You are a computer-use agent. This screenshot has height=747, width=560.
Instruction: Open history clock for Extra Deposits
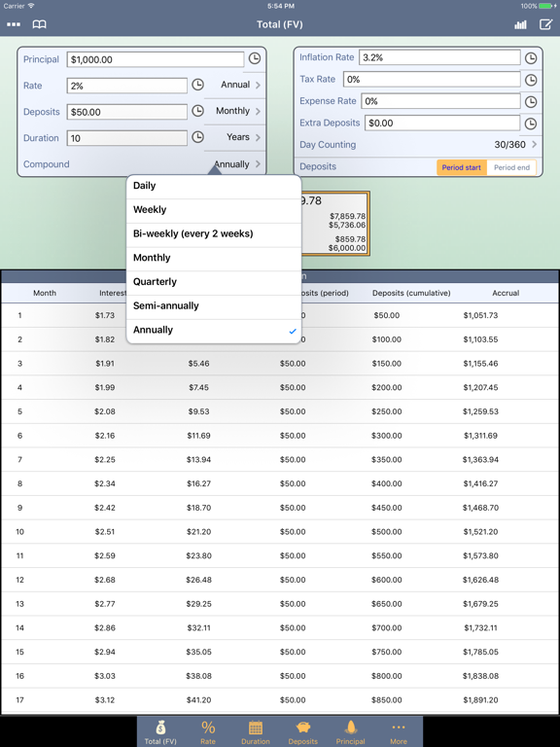point(531,124)
